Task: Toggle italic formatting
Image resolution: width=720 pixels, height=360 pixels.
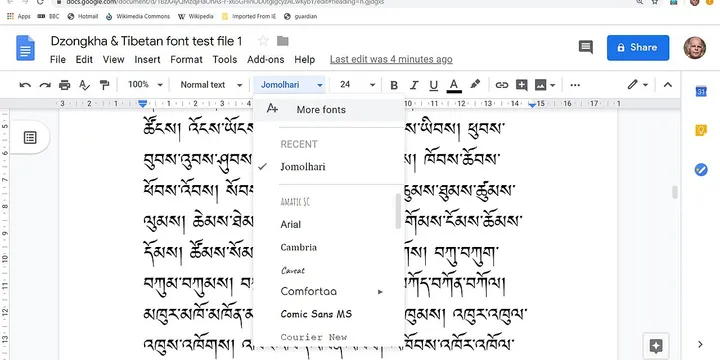Action: point(414,85)
